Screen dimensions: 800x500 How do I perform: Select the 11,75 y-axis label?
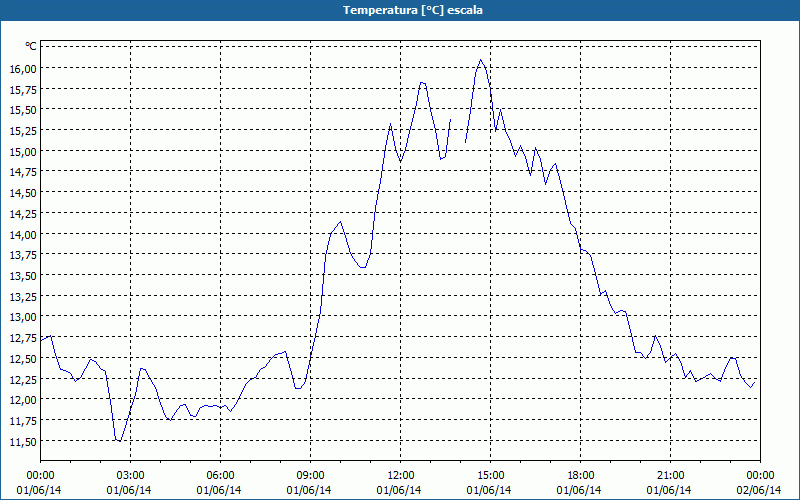pyautogui.click(x=23, y=420)
